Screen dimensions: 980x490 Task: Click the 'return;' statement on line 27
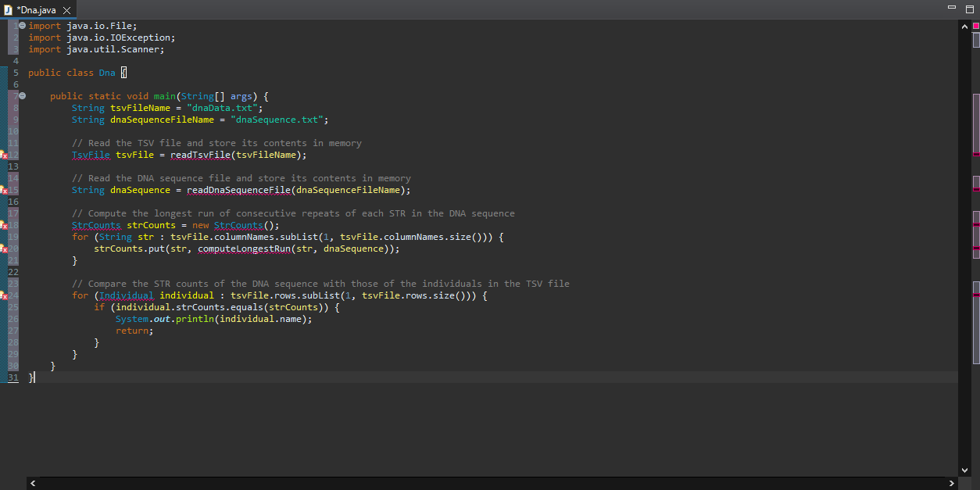tap(134, 331)
